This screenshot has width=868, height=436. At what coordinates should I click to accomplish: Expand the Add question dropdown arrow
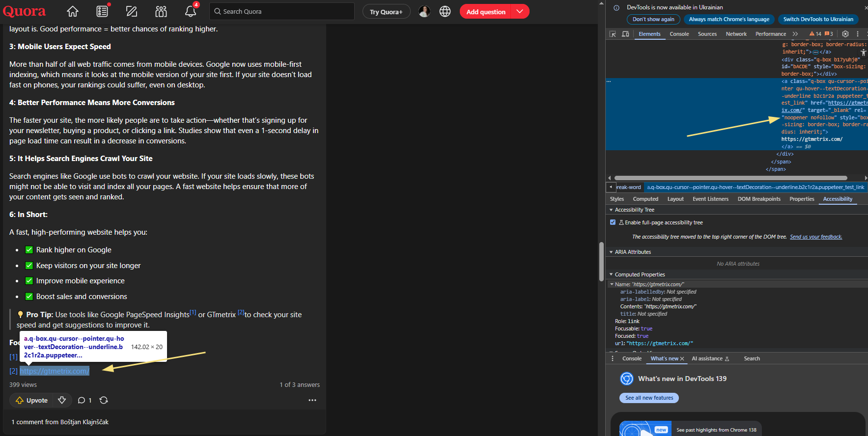(x=520, y=11)
